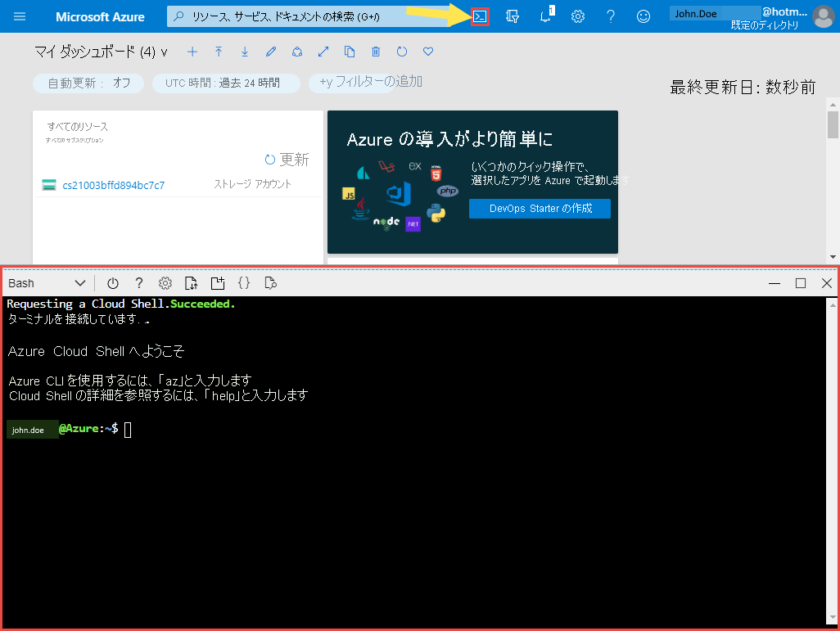Open Cloud Shell help question icon
The width and height of the screenshot is (840, 631).
(x=139, y=283)
